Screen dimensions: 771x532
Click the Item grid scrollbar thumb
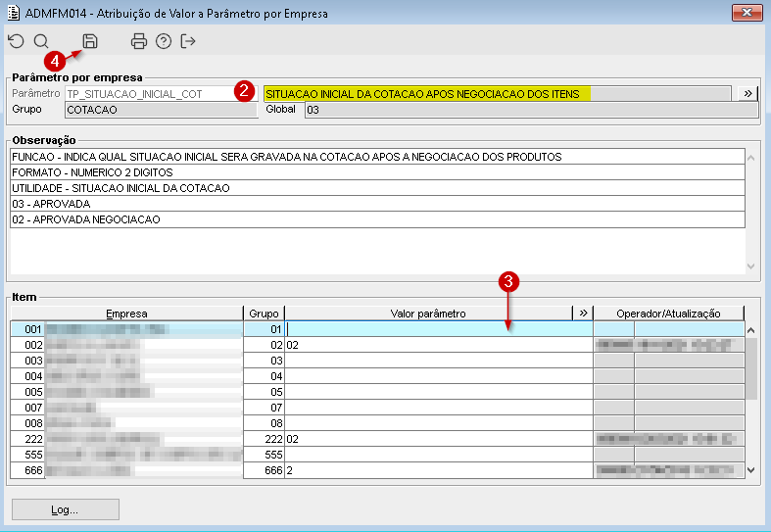(x=750, y=368)
